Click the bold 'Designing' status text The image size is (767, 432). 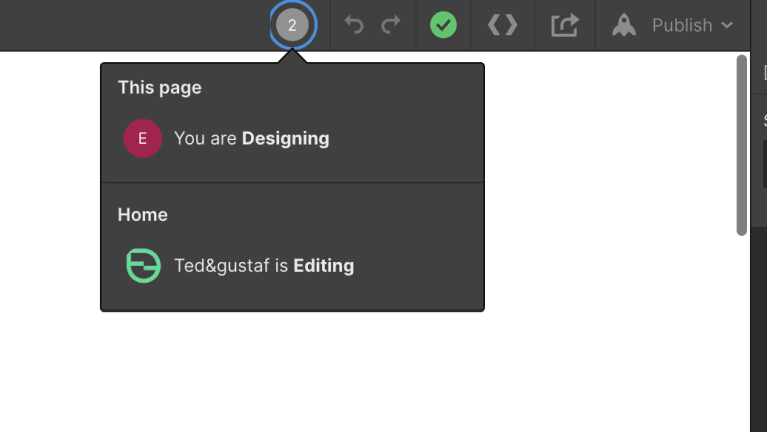pos(286,138)
